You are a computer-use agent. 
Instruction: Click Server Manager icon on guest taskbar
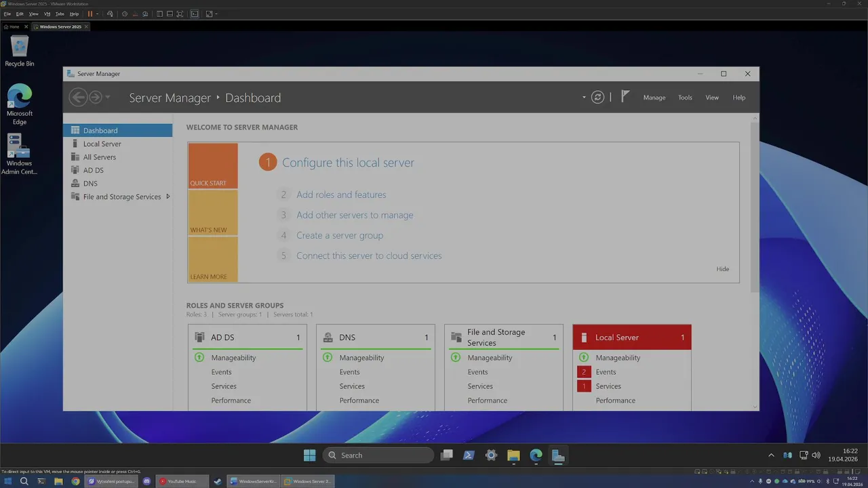click(558, 455)
